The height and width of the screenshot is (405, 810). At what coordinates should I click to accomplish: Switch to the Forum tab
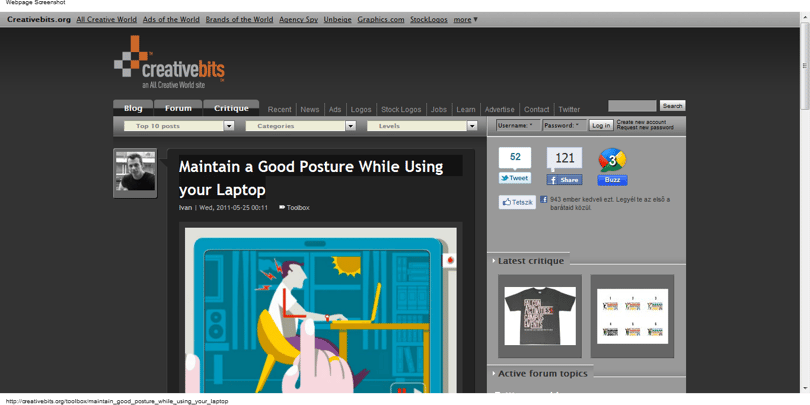point(178,108)
